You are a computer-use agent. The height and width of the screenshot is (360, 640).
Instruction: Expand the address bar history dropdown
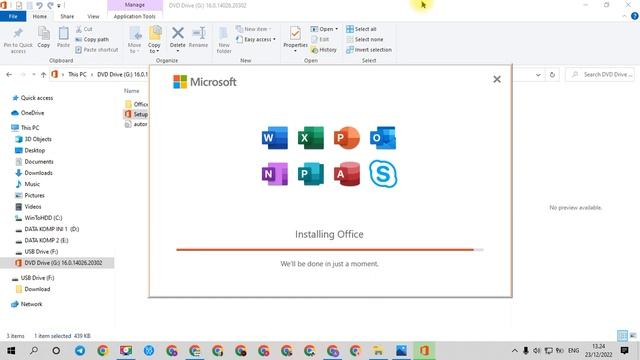(x=538, y=75)
